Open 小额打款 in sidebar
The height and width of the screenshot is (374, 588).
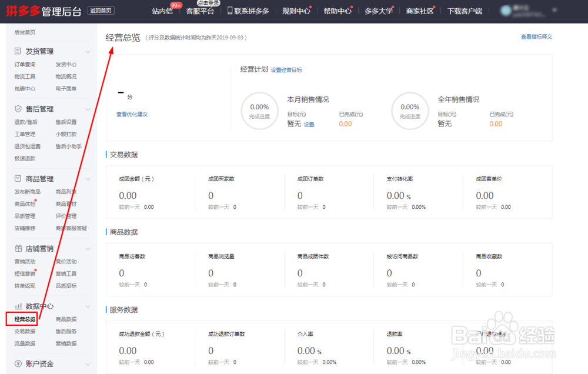pyautogui.click(x=66, y=134)
